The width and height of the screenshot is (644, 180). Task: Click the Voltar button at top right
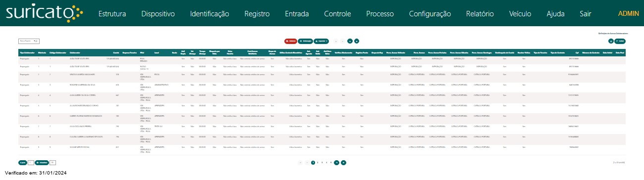620,41
